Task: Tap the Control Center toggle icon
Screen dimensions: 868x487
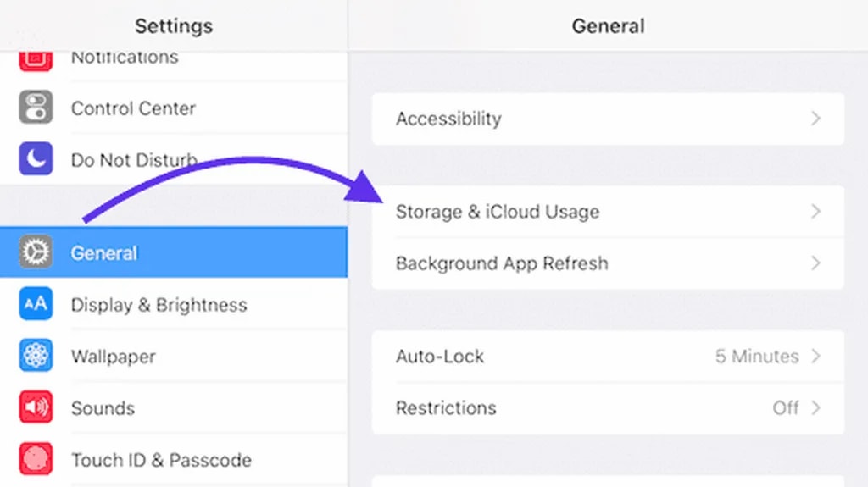Action: [x=36, y=108]
